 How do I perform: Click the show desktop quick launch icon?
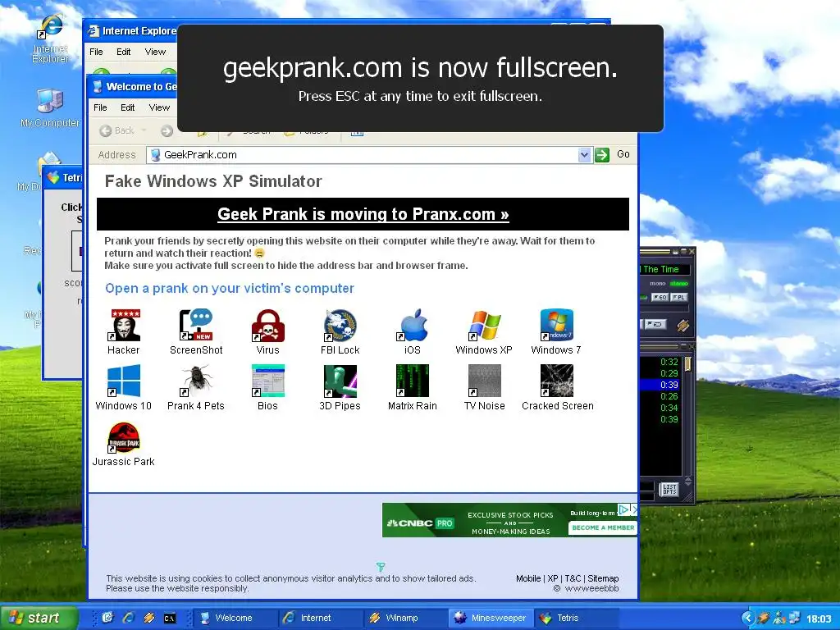(107, 618)
